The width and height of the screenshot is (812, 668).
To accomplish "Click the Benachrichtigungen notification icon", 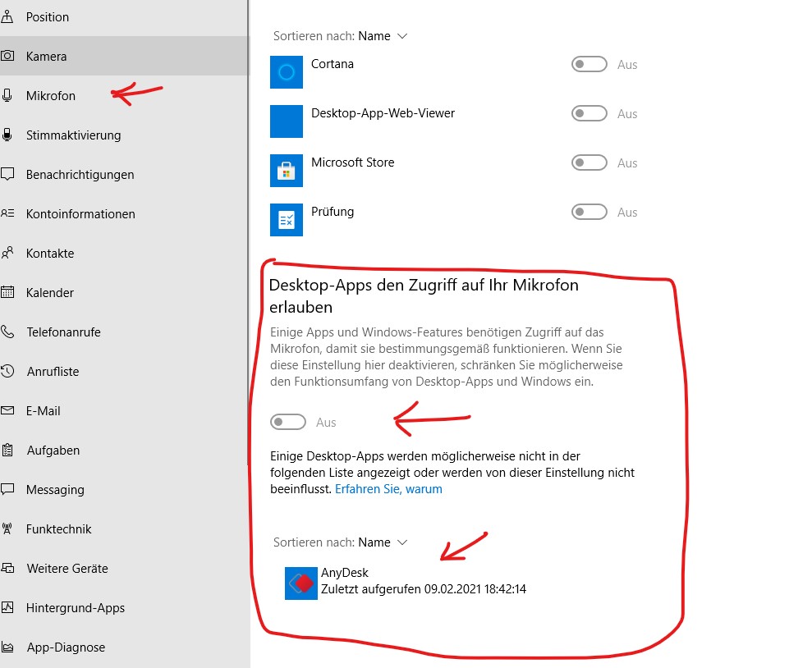I will 7,174.
